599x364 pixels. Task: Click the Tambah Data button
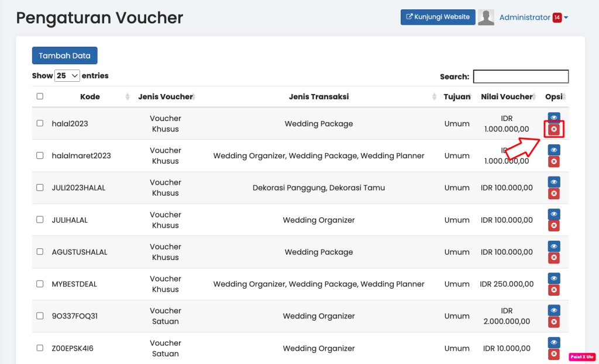64,56
